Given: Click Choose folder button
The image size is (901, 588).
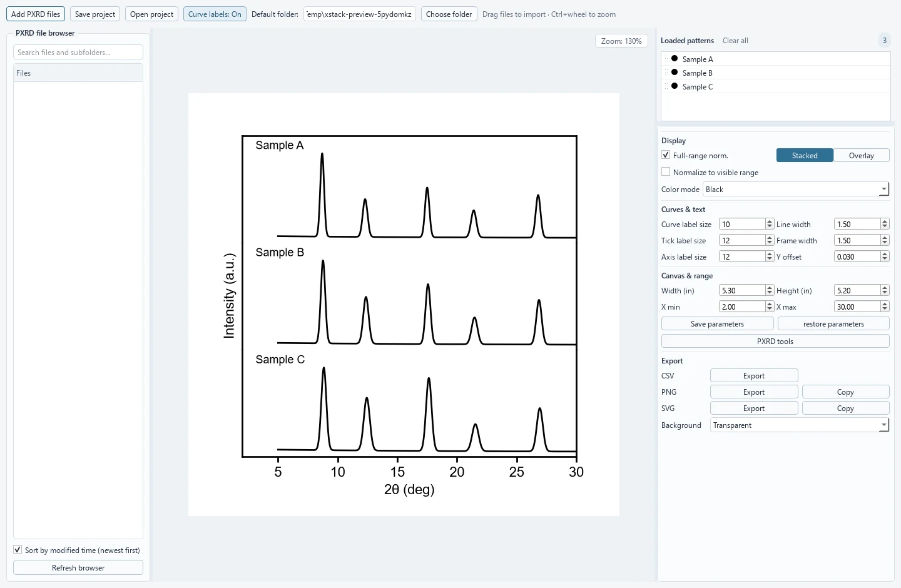Looking at the screenshot, I should [449, 14].
